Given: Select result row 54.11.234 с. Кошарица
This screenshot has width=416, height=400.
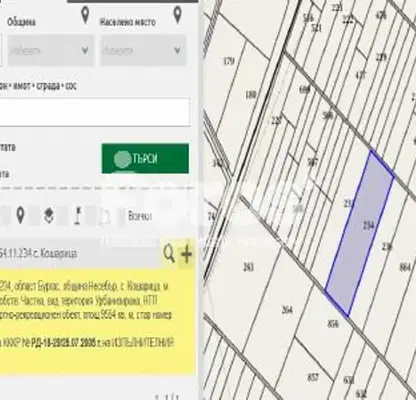Looking at the screenshot, I should click(38, 254).
